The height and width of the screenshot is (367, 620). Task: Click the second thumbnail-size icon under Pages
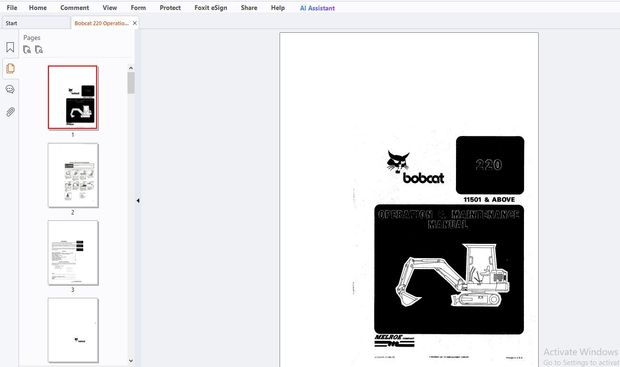tap(39, 49)
